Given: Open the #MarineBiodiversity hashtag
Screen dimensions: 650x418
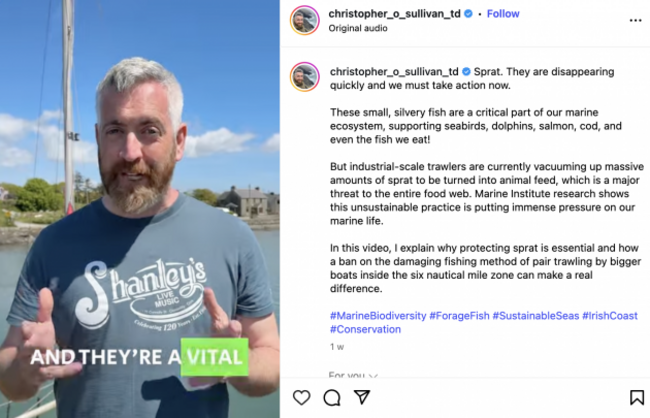Looking at the screenshot, I should click(378, 316).
